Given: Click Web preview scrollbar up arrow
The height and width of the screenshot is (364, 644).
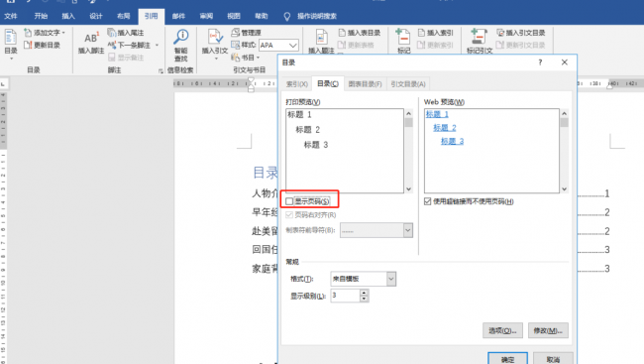Looking at the screenshot, I should 565,113.
